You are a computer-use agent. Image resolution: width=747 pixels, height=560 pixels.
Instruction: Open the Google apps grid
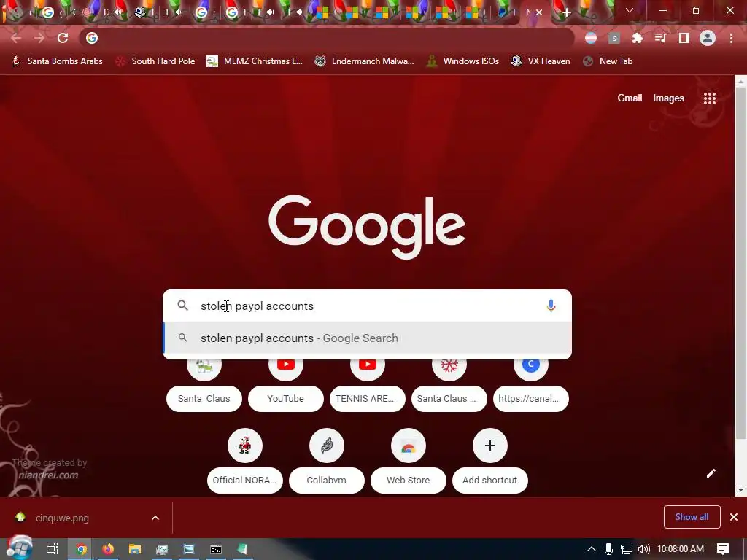tap(709, 98)
